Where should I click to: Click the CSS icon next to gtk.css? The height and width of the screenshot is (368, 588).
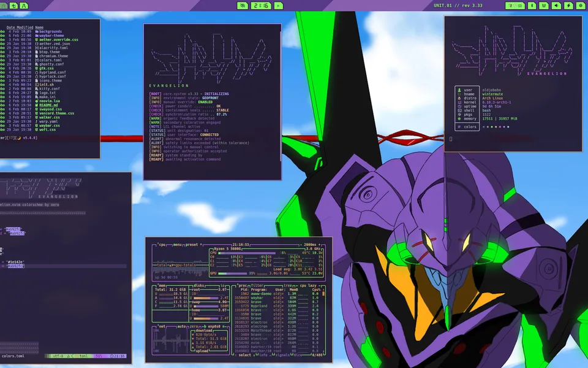[37, 68]
